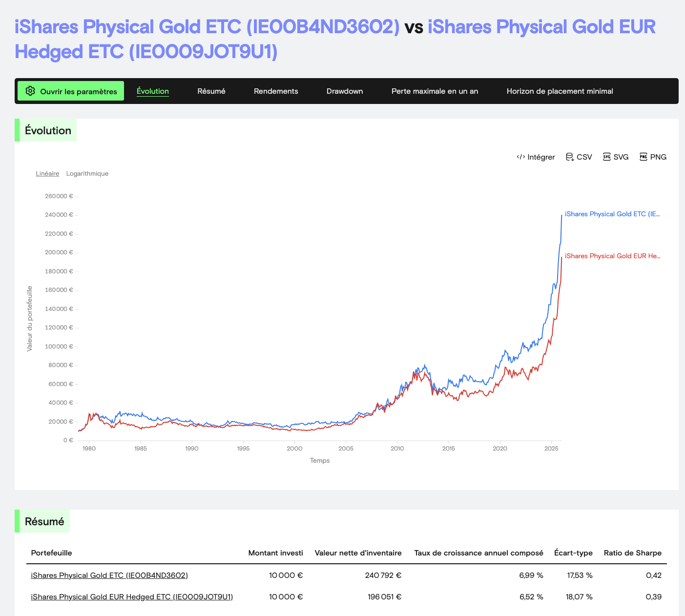The image size is (685, 616).
Task: Select the Drawdown tab
Action: pos(345,91)
